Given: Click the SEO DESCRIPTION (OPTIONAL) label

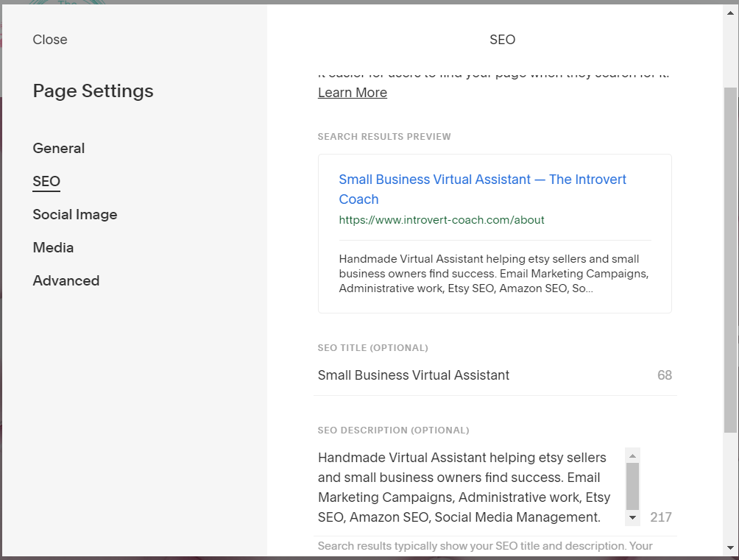Looking at the screenshot, I should coord(394,430).
